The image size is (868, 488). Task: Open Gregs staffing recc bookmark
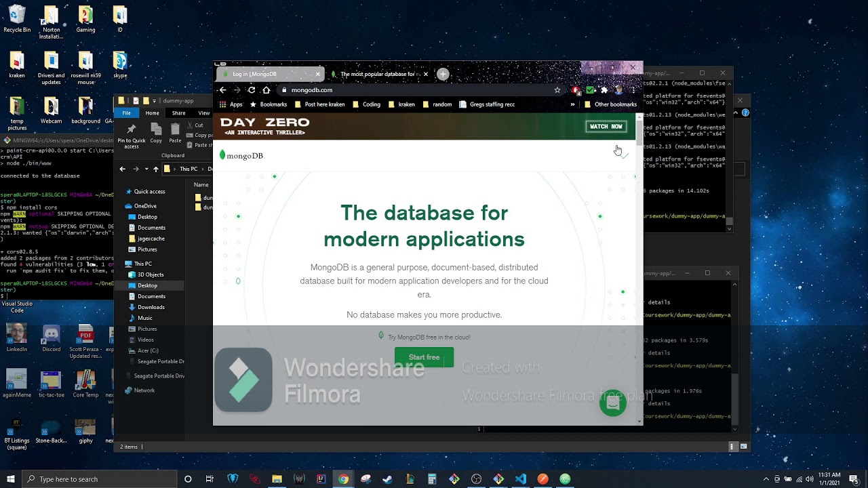pyautogui.click(x=487, y=104)
